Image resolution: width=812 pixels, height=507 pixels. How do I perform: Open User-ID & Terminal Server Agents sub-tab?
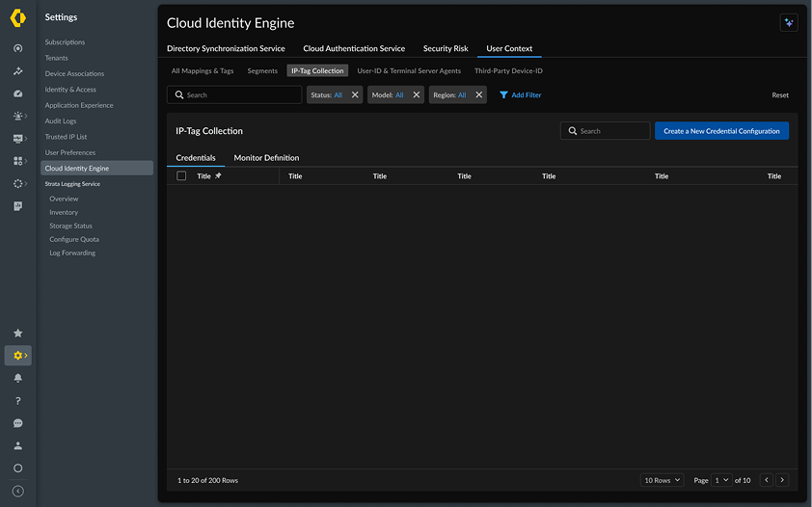pos(409,71)
